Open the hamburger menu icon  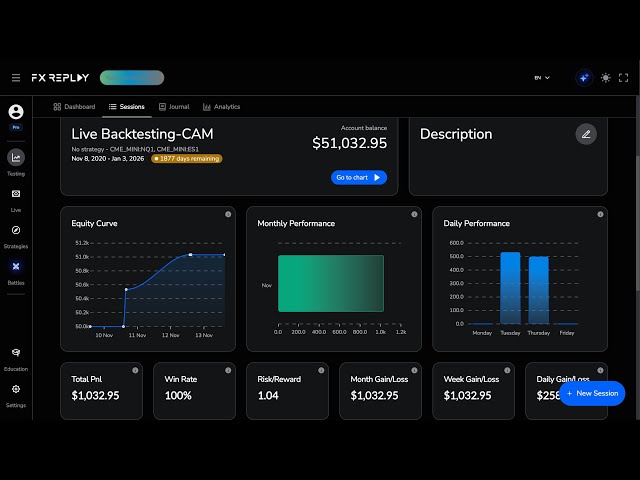(x=16, y=78)
